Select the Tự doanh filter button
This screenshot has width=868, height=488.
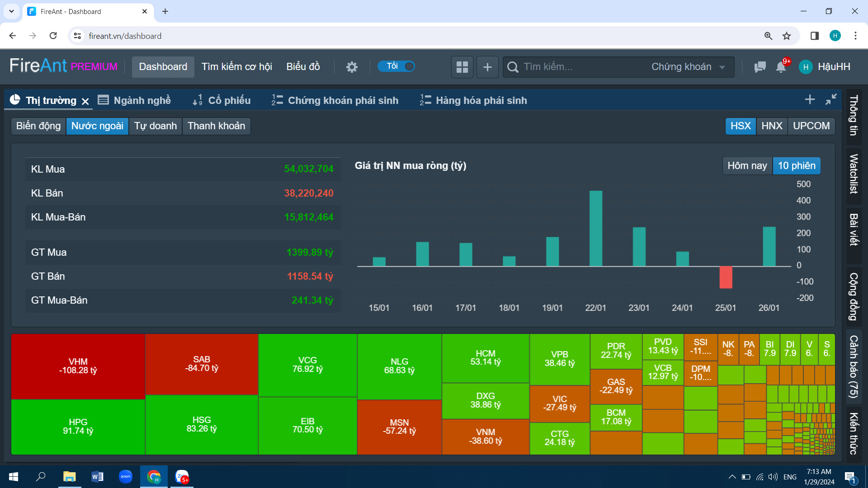coord(156,126)
